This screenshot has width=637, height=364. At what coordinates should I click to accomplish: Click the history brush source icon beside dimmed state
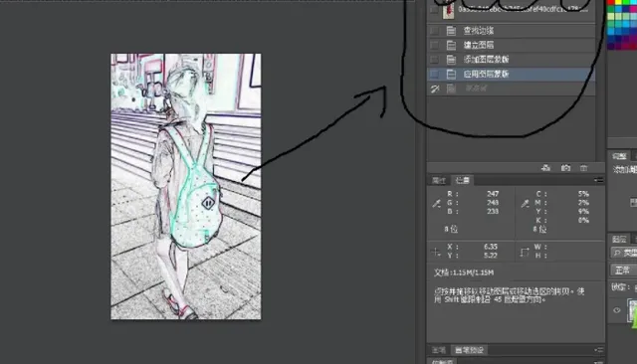[x=435, y=89]
